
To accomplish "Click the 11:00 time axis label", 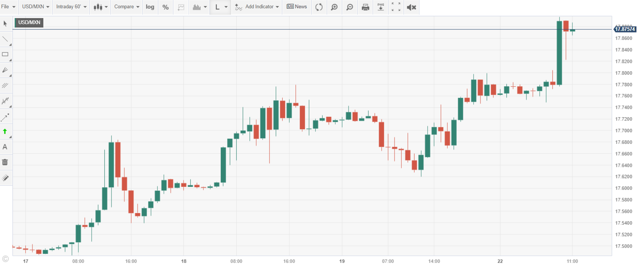I will [572, 261].
